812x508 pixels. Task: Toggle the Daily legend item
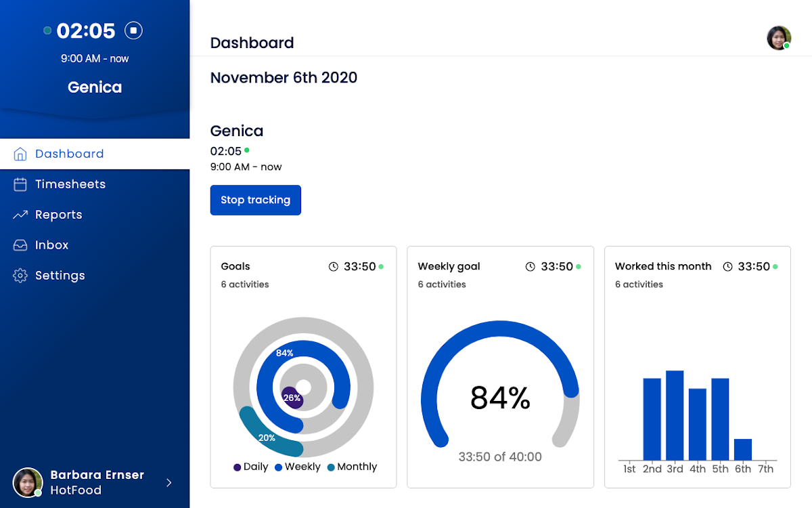250,467
